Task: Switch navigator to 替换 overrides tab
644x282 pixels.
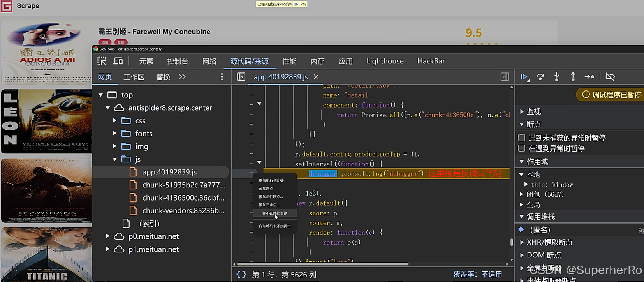Action: pyautogui.click(x=163, y=77)
